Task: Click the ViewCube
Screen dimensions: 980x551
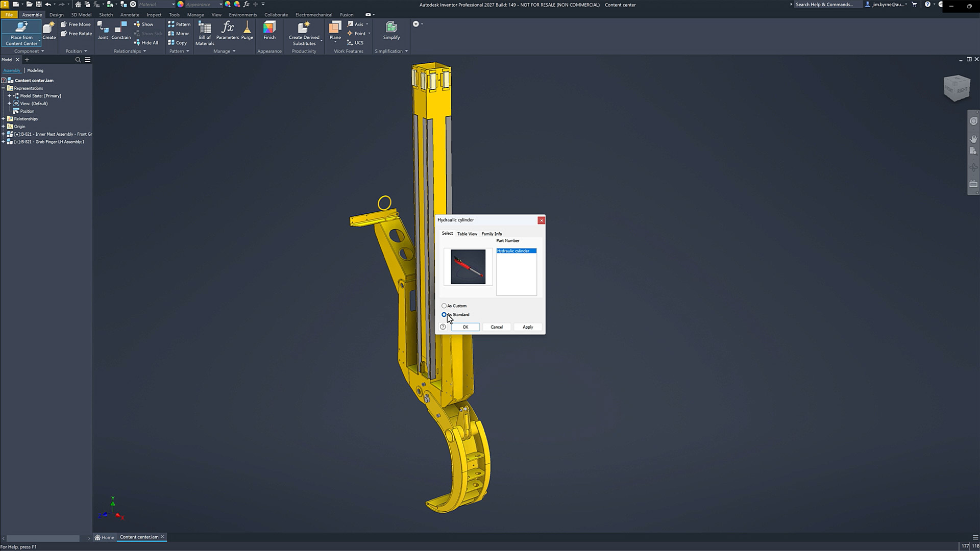Action: (x=957, y=88)
